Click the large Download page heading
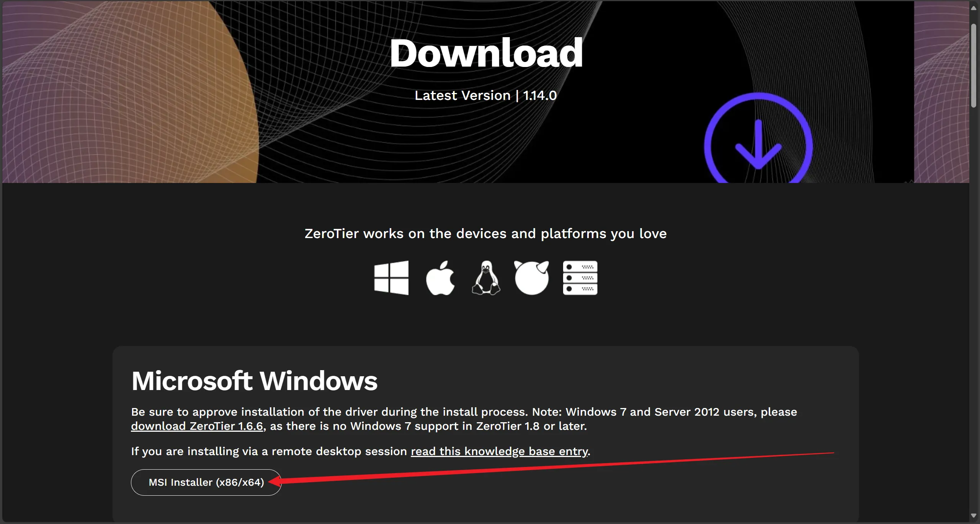The width and height of the screenshot is (980, 524). 486,53
